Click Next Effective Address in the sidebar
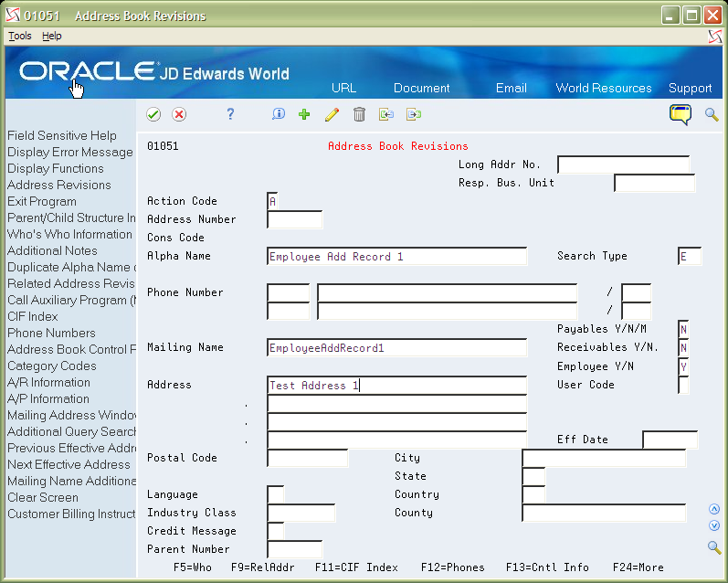The image size is (728, 583). [x=69, y=464]
